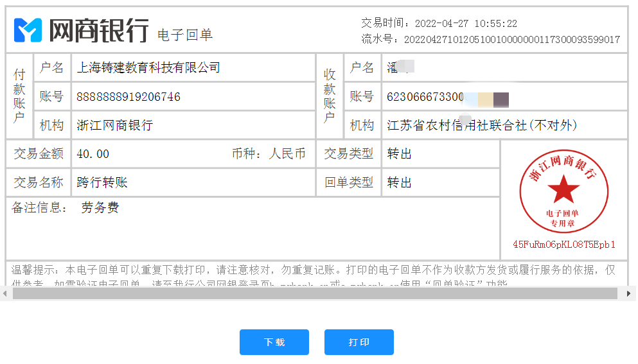Click the 付款账户 column label
This screenshot has width=638, height=364.
tap(19, 96)
